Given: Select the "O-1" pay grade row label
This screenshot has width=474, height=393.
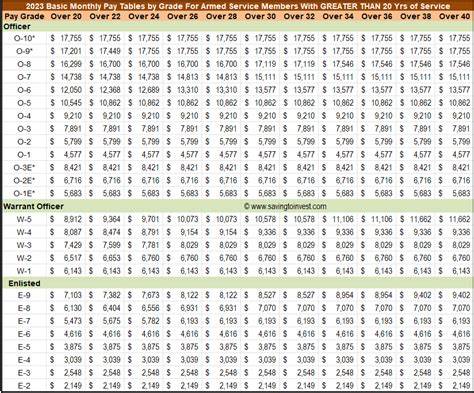Looking at the screenshot, I should pyautogui.click(x=24, y=155).
